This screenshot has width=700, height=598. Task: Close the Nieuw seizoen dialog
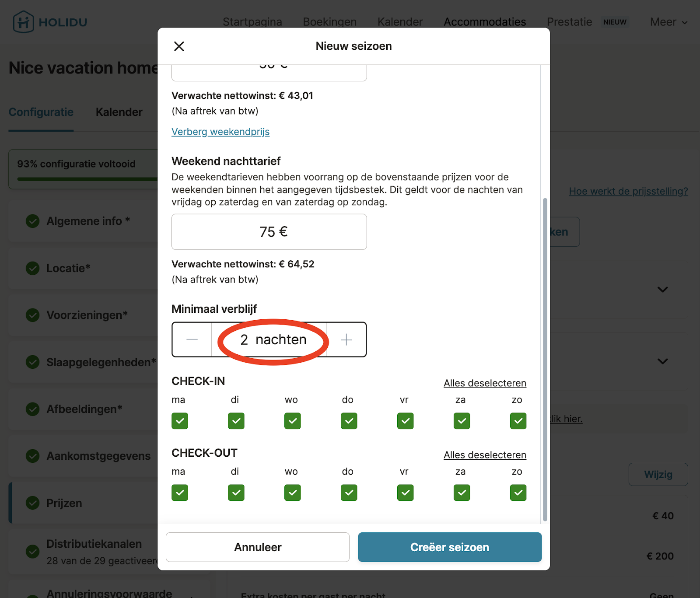[x=179, y=46]
